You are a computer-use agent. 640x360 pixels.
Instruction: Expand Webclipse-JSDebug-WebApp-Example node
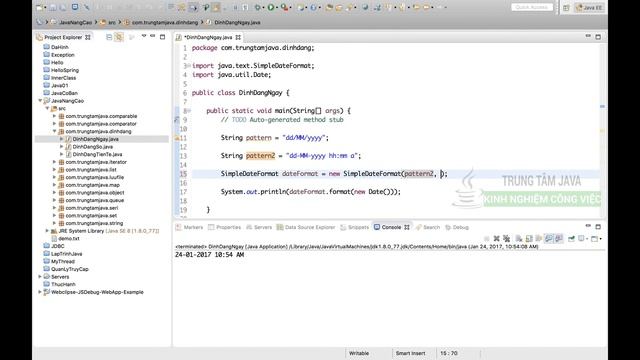pyautogui.click(x=40, y=292)
